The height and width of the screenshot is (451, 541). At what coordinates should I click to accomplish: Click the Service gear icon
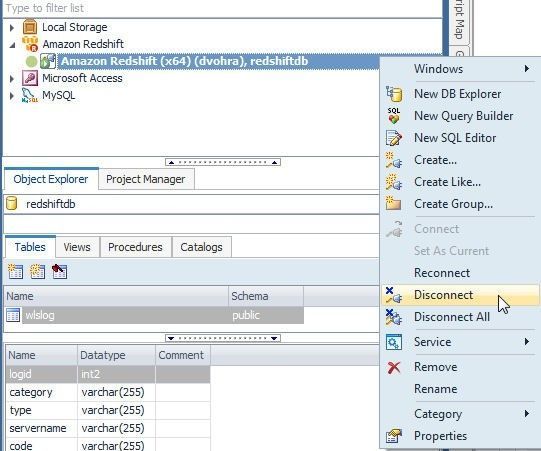click(x=394, y=342)
